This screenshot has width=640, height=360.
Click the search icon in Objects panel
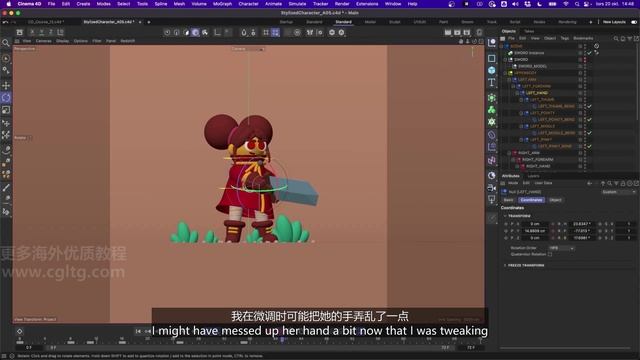pos(616,38)
